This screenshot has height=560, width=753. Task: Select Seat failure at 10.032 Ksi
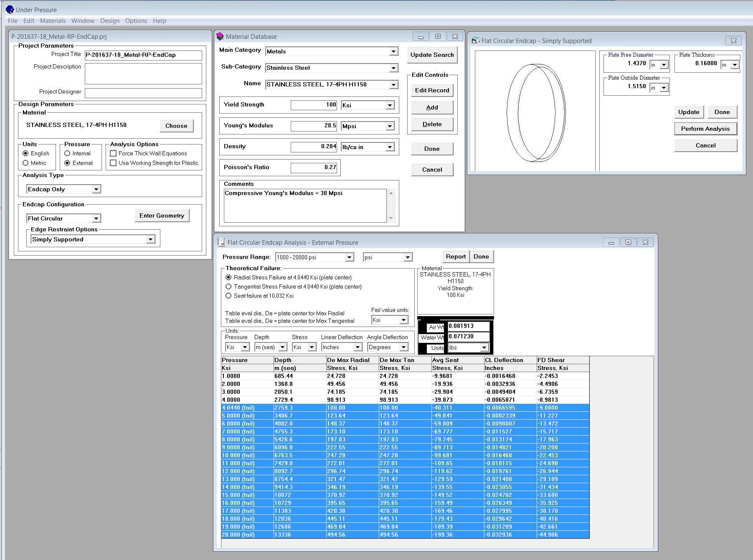228,296
